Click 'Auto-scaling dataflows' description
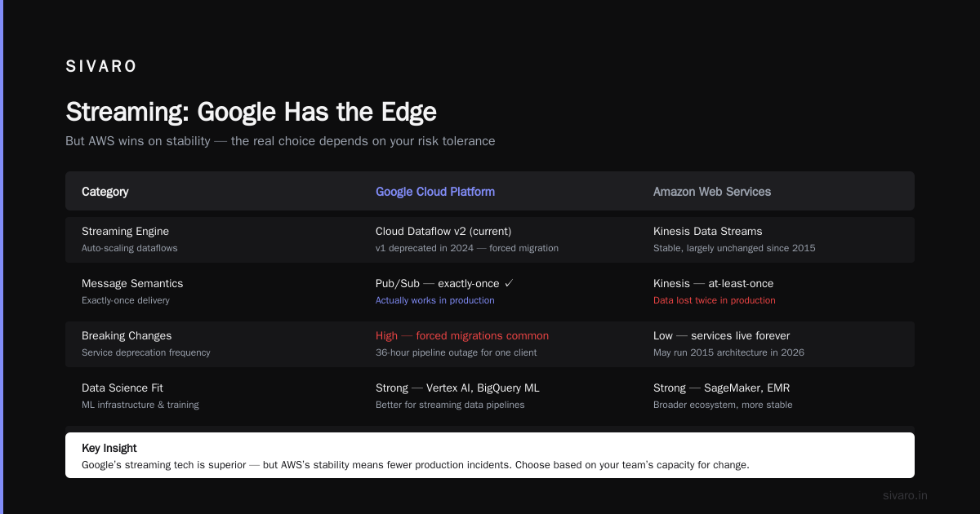Screen dimensions: 980x514 [x=129, y=248]
